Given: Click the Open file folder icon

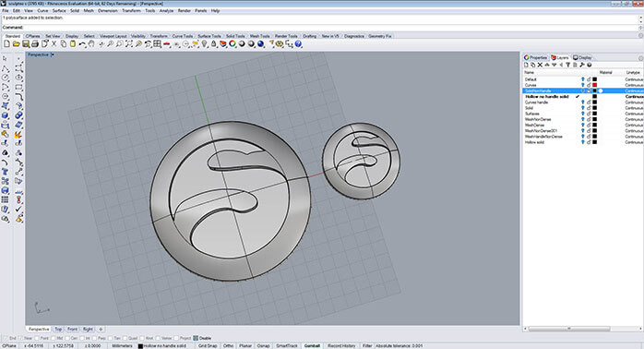Looking at the screenshot, I should (16, 44).
